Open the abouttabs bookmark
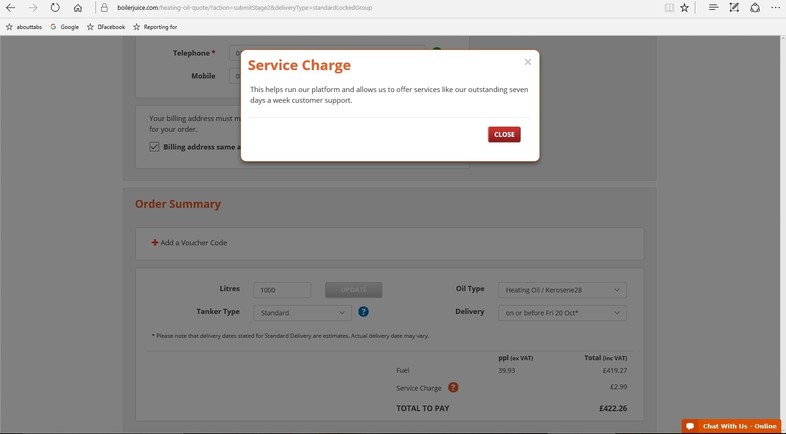 (x=24, y=27)
